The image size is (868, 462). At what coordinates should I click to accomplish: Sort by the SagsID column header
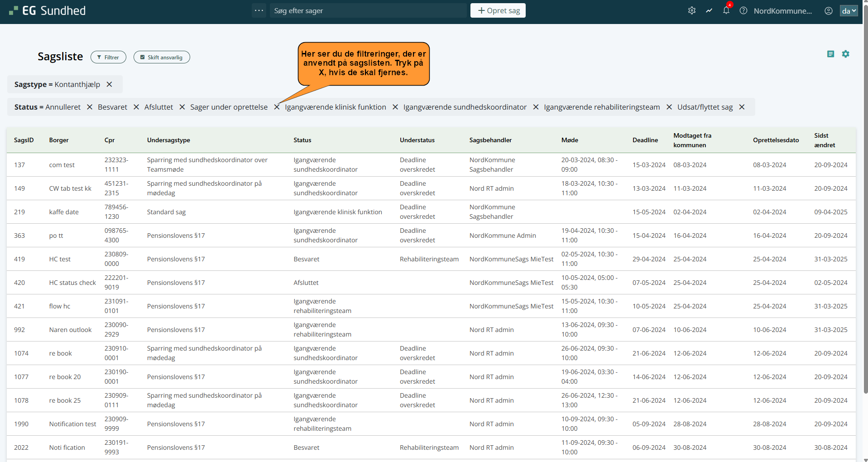click(24, 140)
